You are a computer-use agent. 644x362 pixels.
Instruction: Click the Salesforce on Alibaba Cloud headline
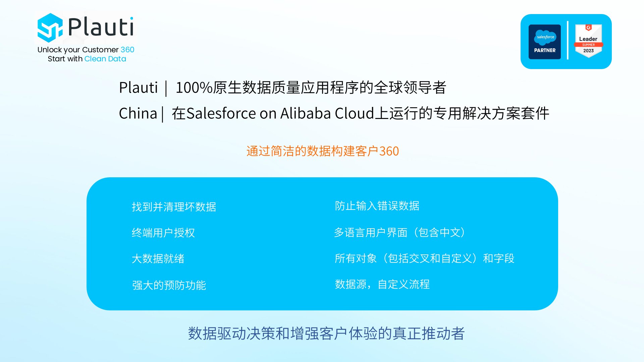coord(334,114)
